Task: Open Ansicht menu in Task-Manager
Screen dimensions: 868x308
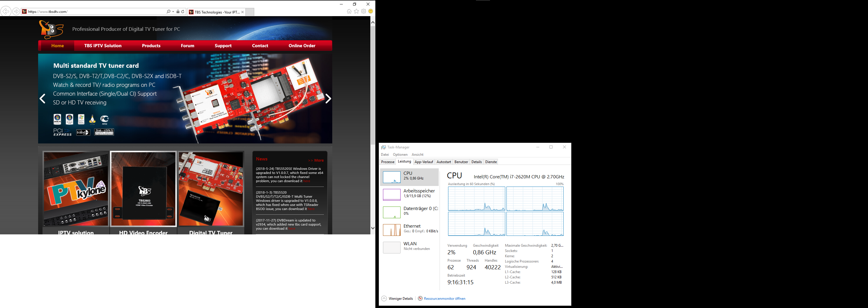Action: [x=418, y=155]
